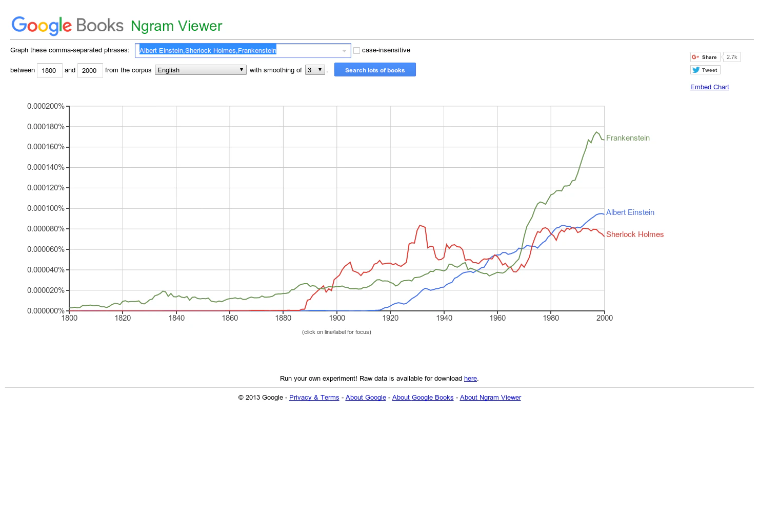The width and height of the screenshot is (759, 532).
Task: Click the 1840 x-axis year label
Action: 176,318
